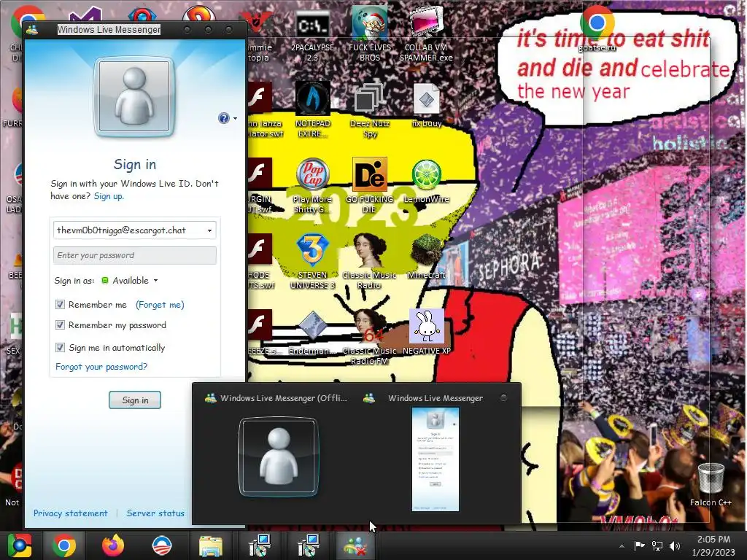Toggle Sign me in automatically checkbox
Image resolution: width=747 pixels, height=560 pixels.
coord(60,348)
